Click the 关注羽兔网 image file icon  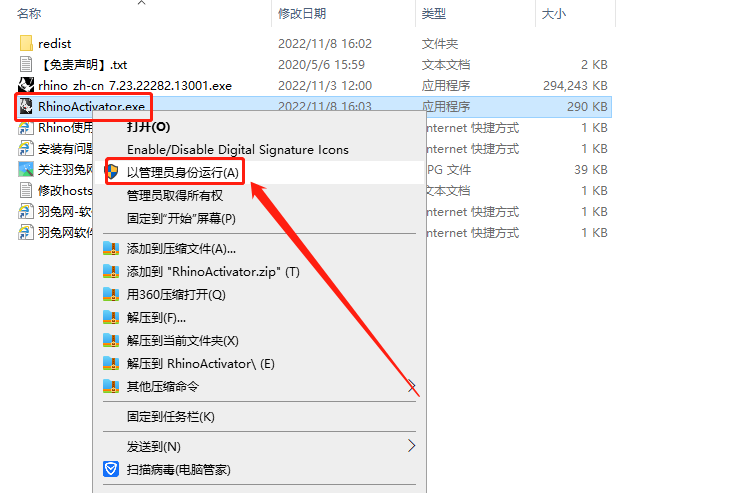click(26, 169)
